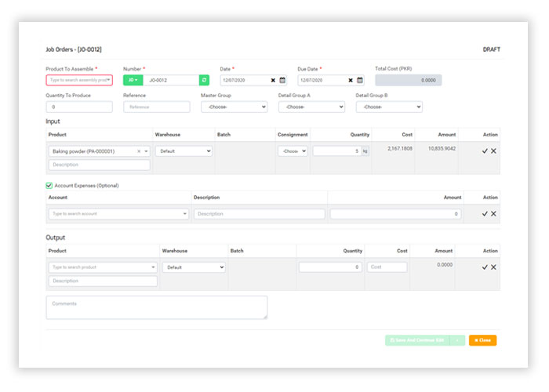Uncheck Account Expenses (Optional) checkbox
Screen dimensions: 549x392
point(49,186)
